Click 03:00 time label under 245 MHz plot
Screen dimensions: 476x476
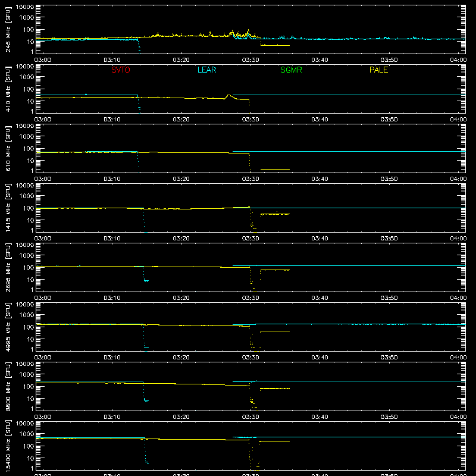tap(43, 60)
